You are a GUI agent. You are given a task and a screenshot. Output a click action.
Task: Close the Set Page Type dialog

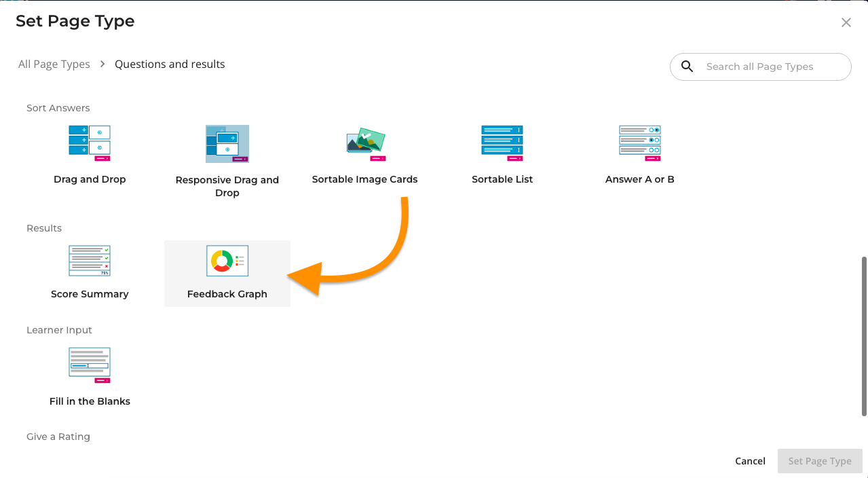pos(846,22)
